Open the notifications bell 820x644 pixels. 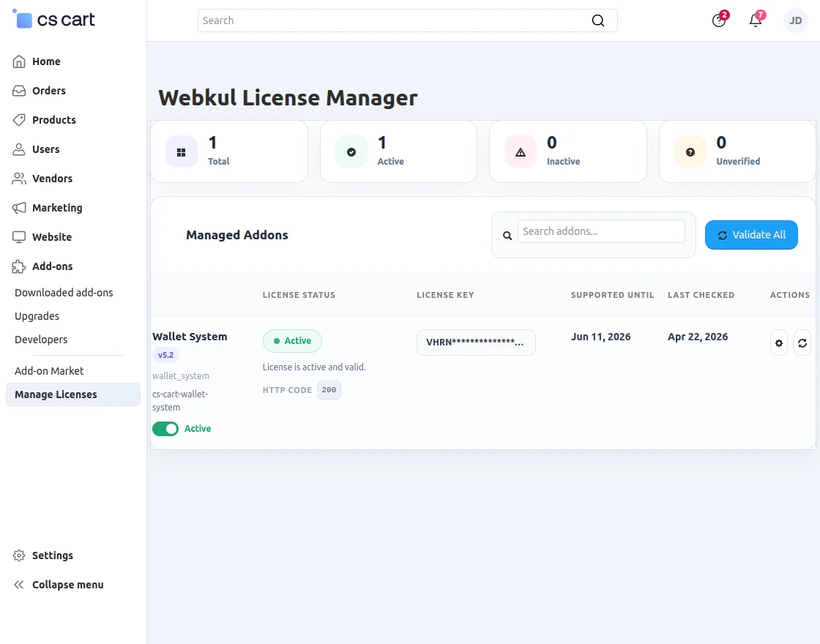(x=755, y=20)
